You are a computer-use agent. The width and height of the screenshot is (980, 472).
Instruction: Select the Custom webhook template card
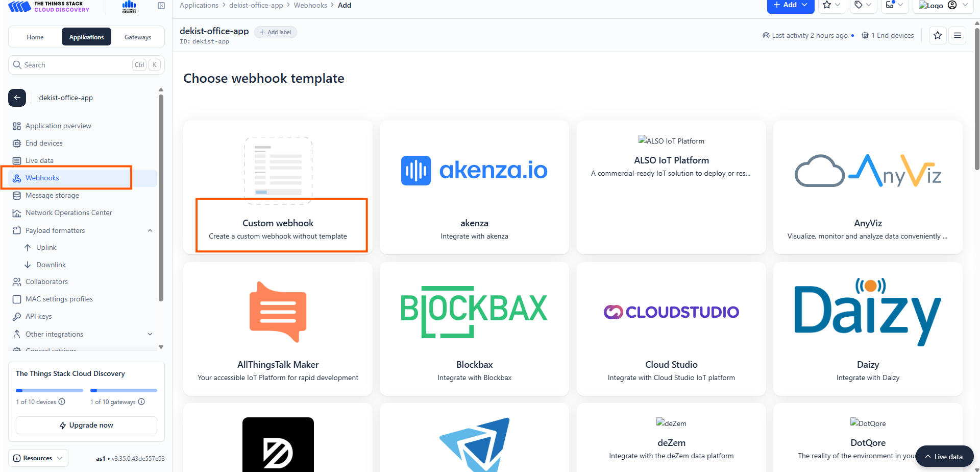pyautogui.click(x=278, y=187)
